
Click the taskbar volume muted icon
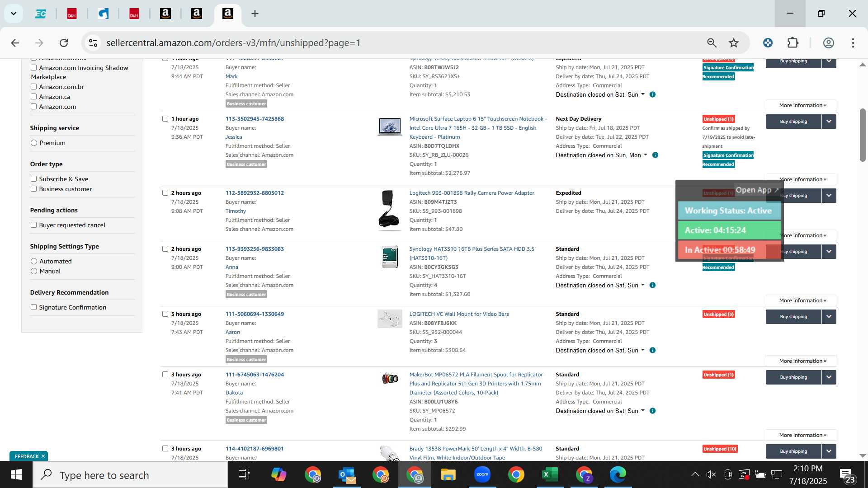pos(711,474)
